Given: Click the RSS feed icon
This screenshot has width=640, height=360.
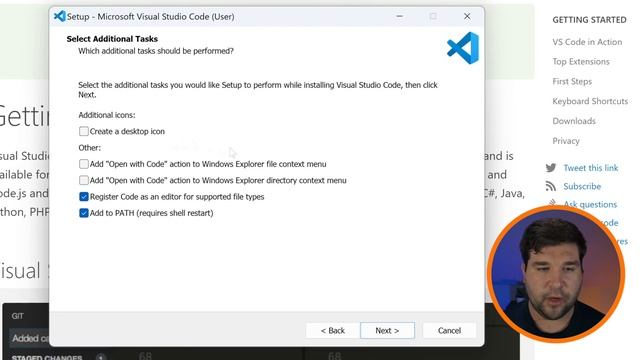Looking at the screenshot, I should click(x=551, y=187).
